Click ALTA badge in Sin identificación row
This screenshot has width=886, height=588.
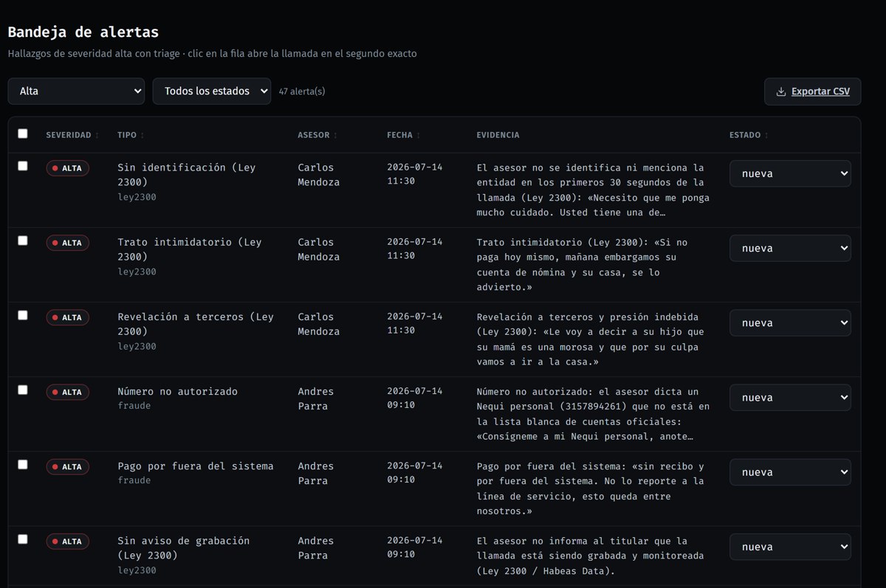68,168
